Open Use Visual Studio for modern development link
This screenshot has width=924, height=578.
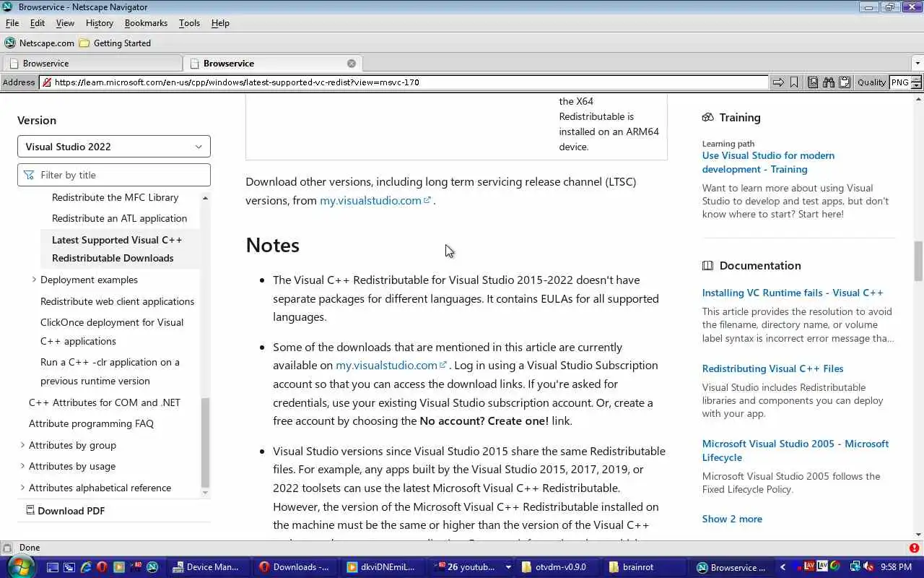point(768,163)
